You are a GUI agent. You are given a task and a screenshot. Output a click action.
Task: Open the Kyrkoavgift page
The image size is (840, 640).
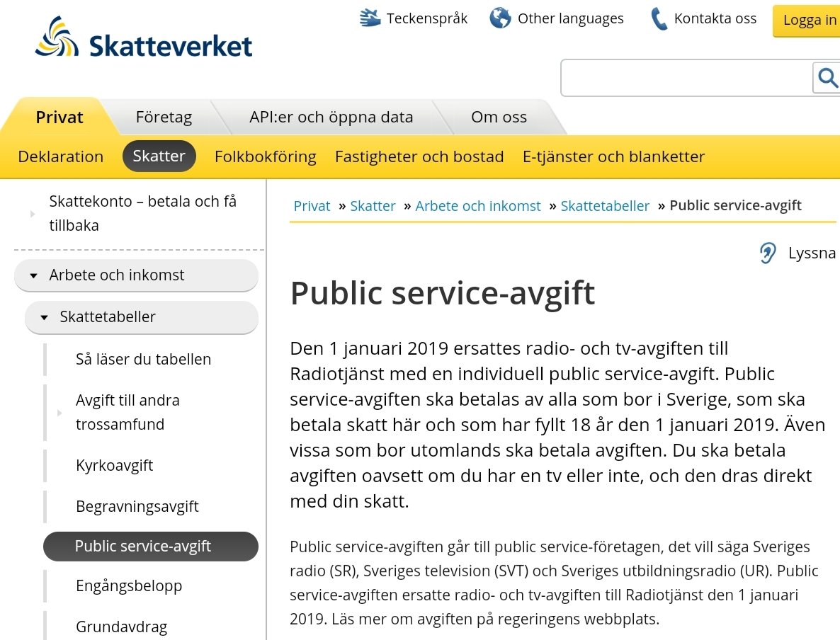click(113, 465)
